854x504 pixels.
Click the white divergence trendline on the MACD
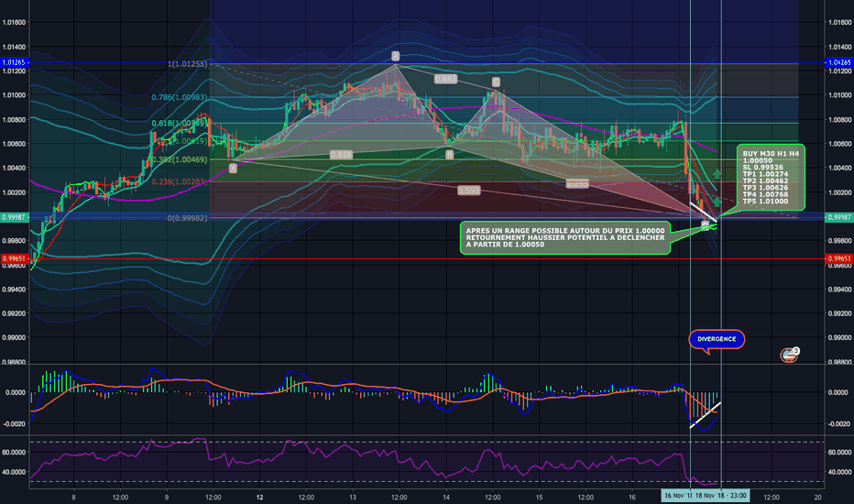[x=706, y=415]
